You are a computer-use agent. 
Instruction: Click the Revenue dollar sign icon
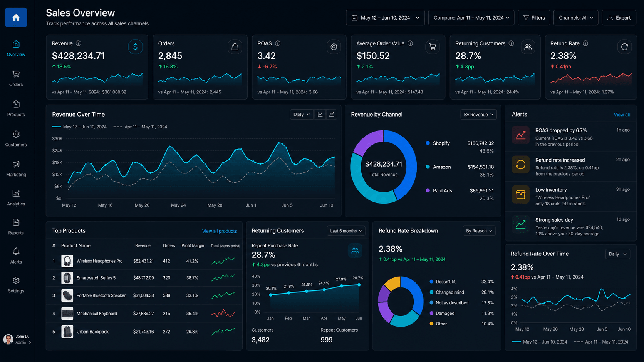tap(135, 47)
